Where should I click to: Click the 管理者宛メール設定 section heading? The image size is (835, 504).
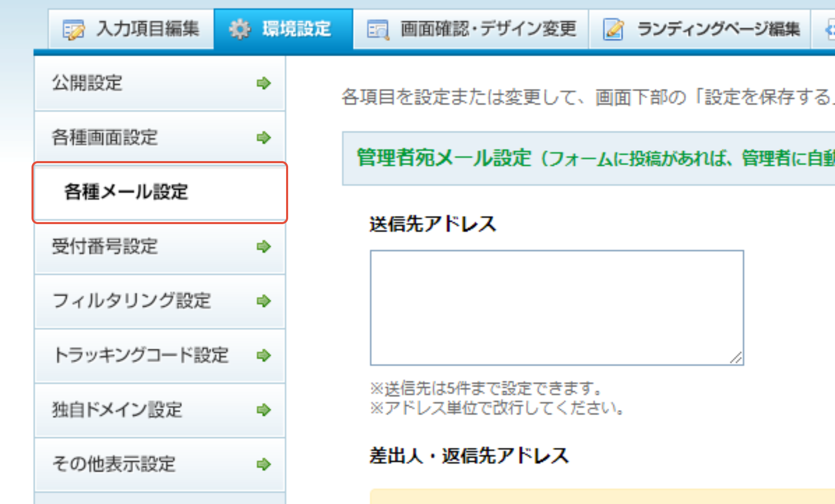click(589, 158)
